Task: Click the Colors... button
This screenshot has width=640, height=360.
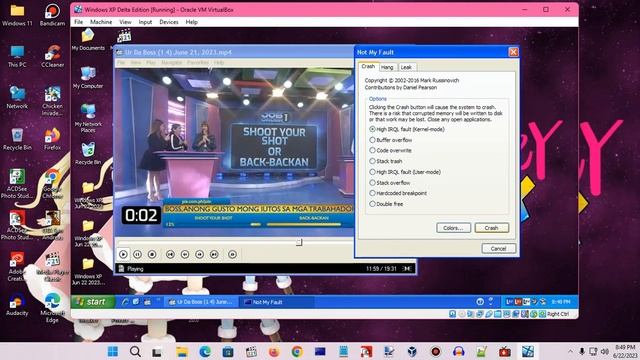Action: [x=453, y=228]
